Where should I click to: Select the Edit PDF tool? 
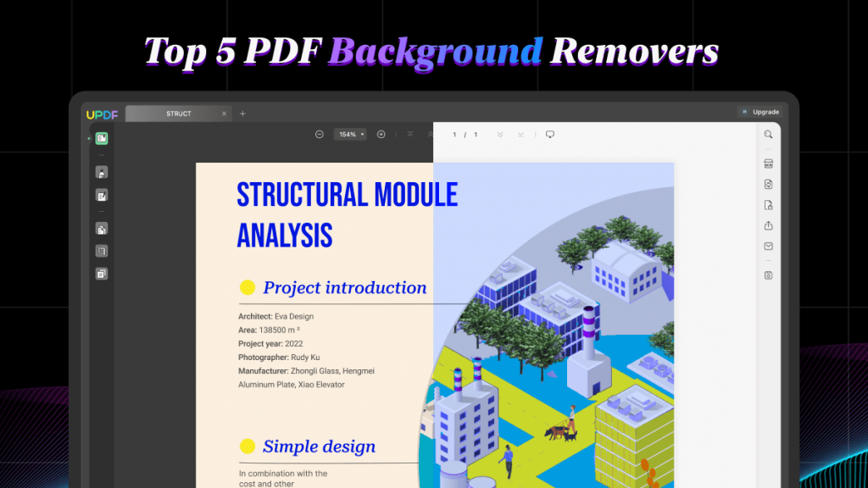(102, 195)
